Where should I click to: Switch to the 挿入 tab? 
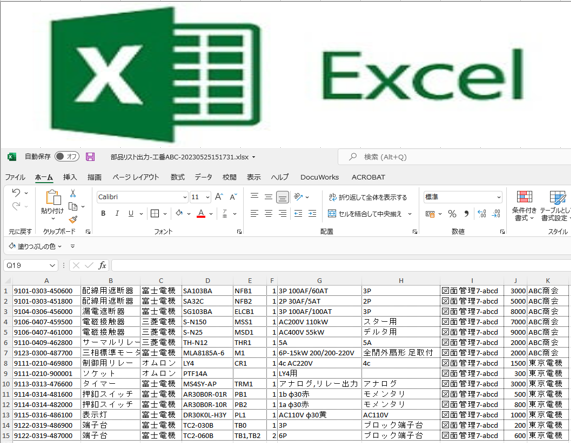point(70,177)
